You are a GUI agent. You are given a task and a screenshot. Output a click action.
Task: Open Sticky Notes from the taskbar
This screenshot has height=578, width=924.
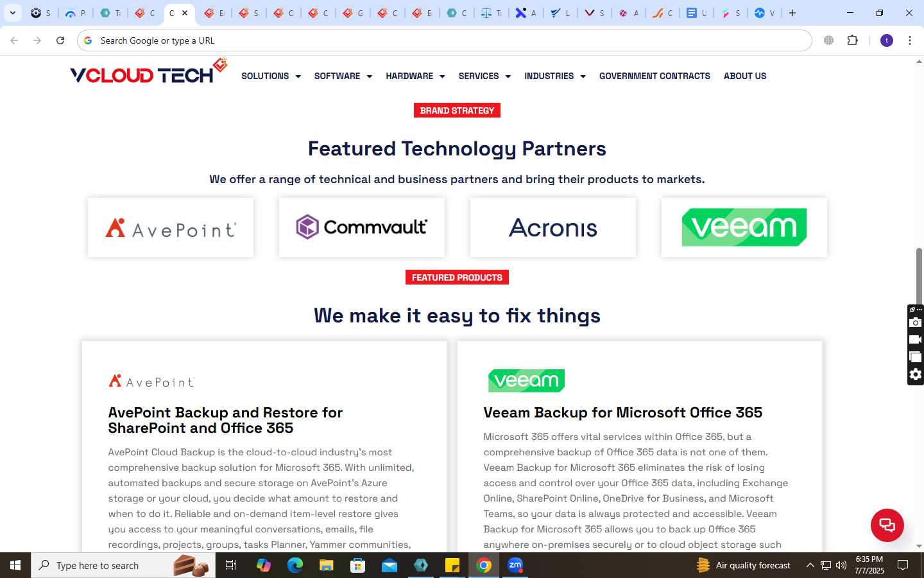pos(452,565)
